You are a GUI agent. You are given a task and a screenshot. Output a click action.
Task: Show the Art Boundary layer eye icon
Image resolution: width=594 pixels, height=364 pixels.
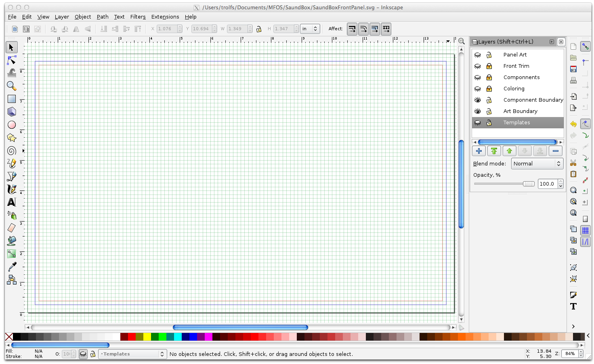(x=478, y=111)
